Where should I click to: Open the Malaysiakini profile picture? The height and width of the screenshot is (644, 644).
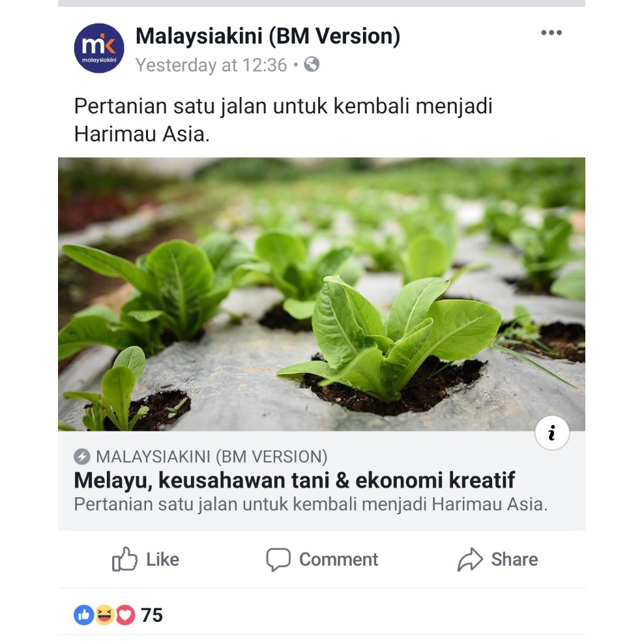coord(99,48)
